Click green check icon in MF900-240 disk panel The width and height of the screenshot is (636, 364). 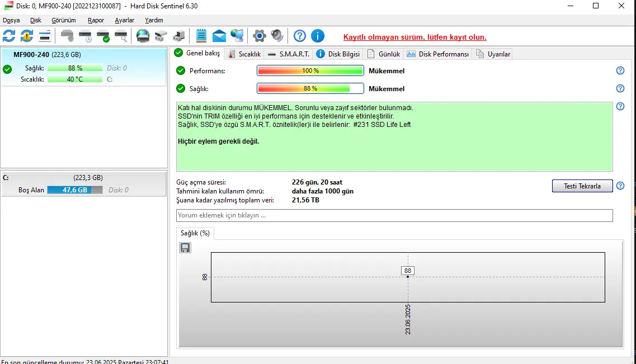[x=7, y=69]
